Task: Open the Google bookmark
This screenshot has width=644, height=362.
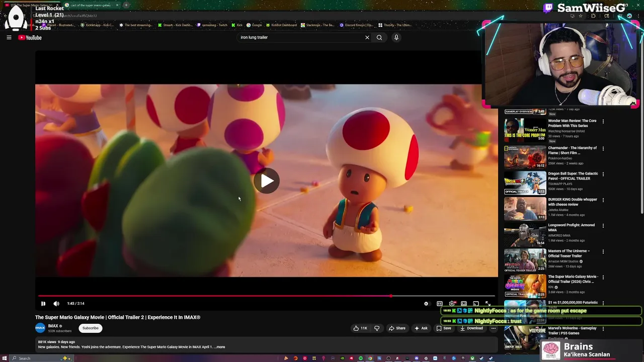Action: tap(254, 25)
